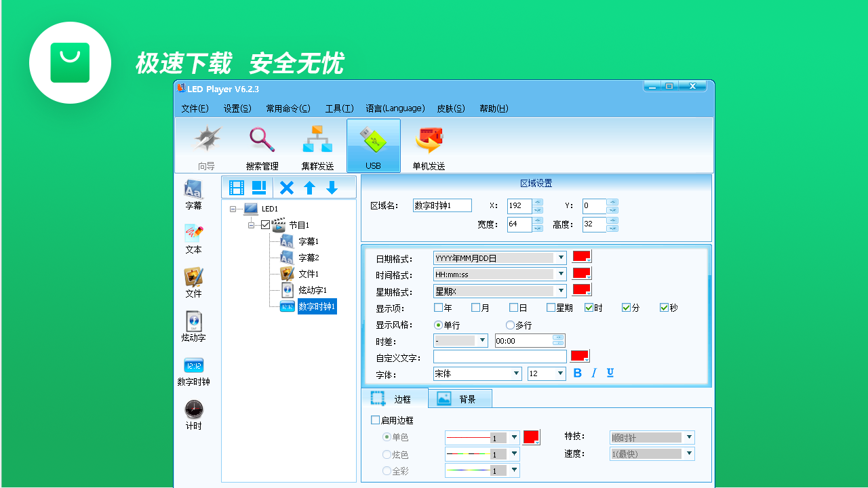Apply bold formatting with the B button

(x=577, y=373)
